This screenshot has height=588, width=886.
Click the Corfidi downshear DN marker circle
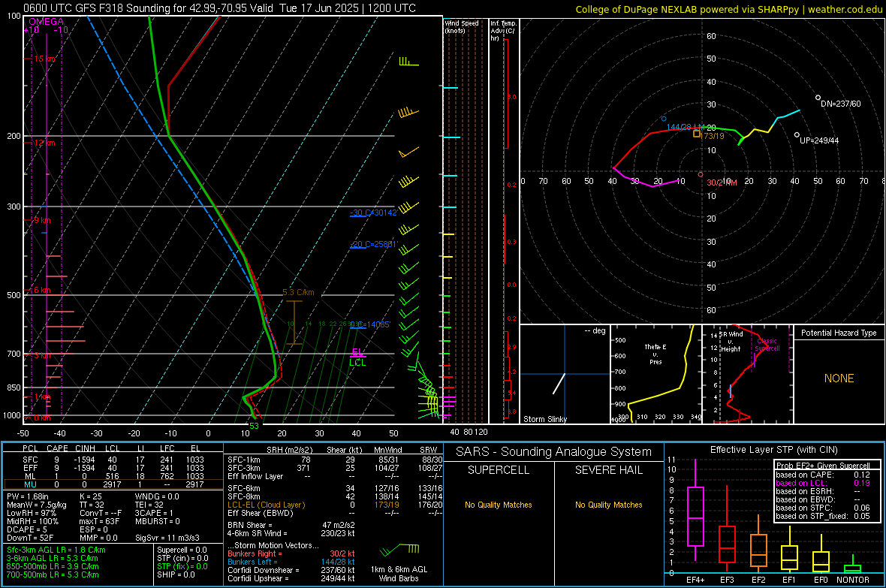[818, 98]
